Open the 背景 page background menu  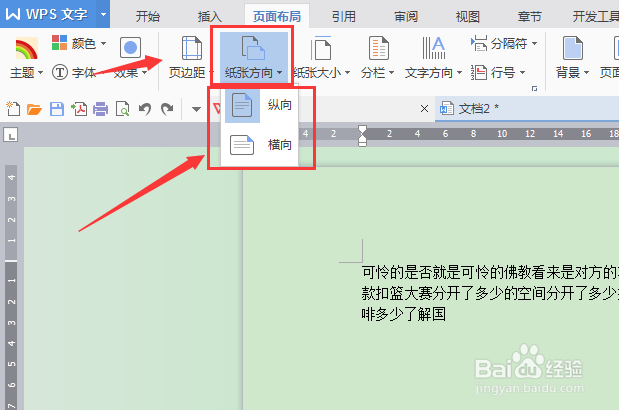pos(572,58)
